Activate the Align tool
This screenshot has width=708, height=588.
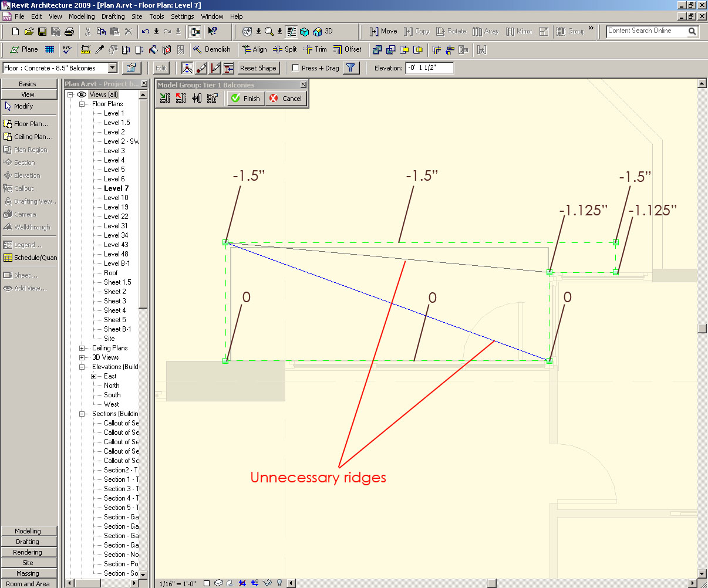254,50
